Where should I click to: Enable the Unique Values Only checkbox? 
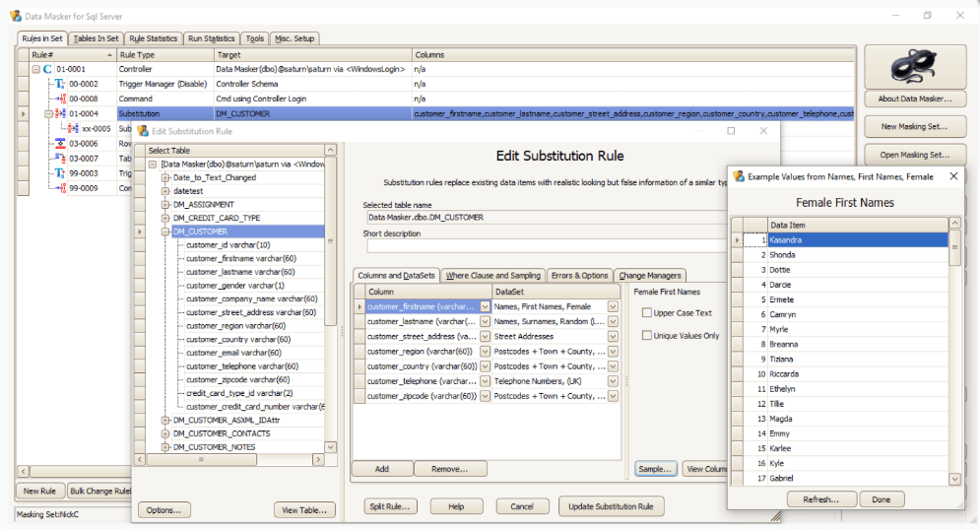click(647, 336)
